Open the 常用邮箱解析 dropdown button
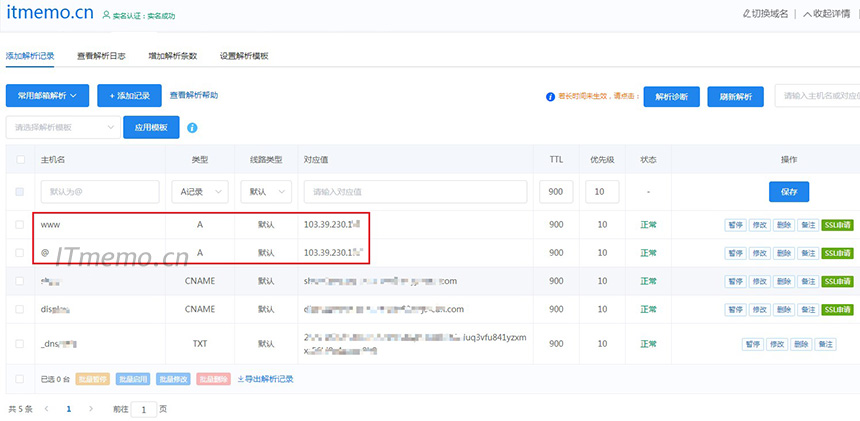 [x=47, y=95]
